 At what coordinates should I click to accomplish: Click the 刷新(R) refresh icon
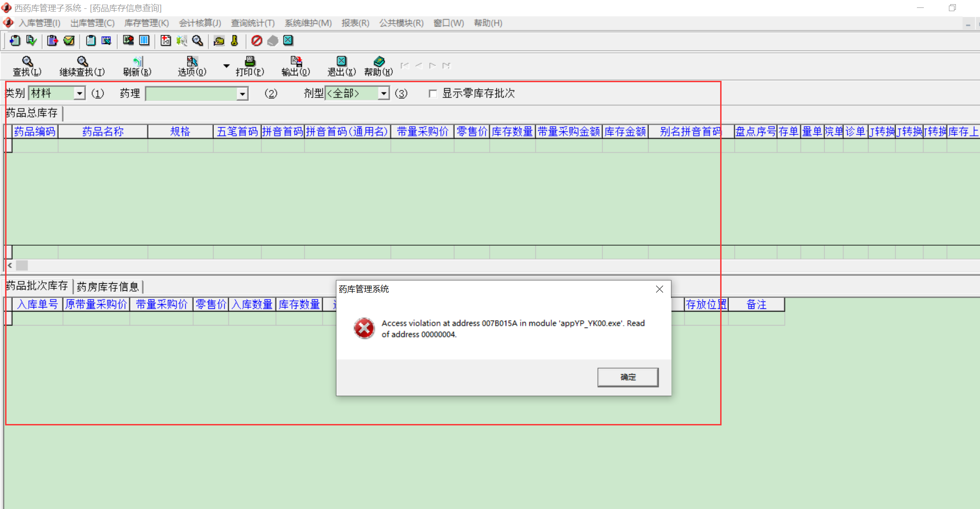pos(137,62)
